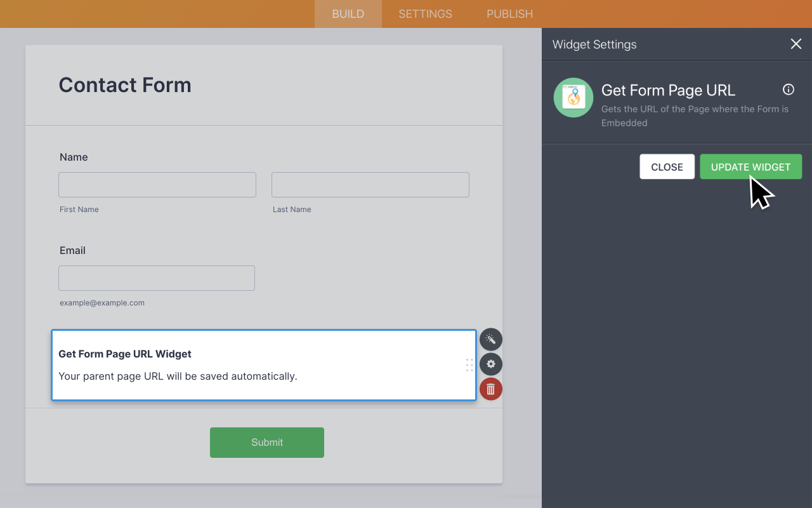
Task: Open the widget wizard with the magic wand icon
Action: [490, 339]
